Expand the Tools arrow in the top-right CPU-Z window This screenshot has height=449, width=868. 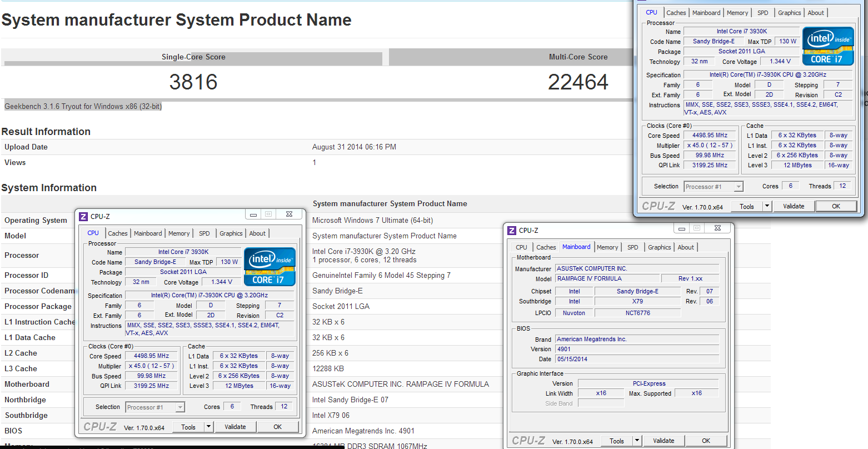click(767, 206)
